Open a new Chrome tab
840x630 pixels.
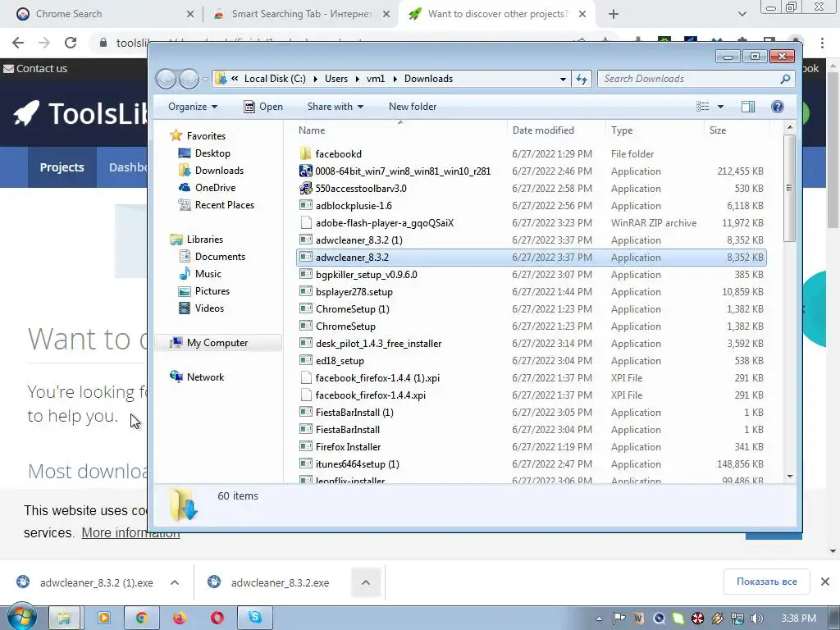[x=614, y=14]
